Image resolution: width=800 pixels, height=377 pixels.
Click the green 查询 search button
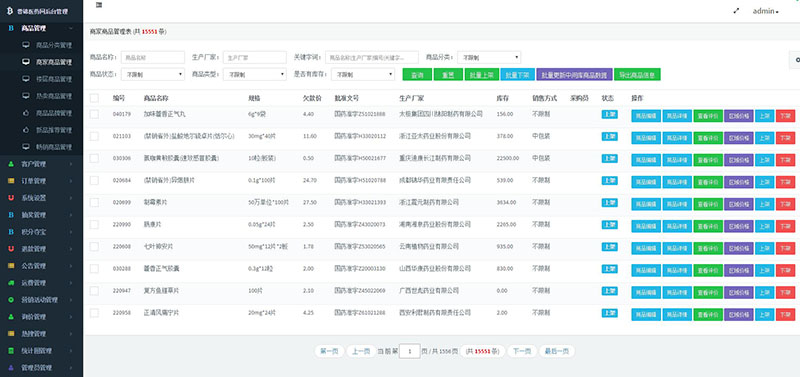(x=417, y=74)
